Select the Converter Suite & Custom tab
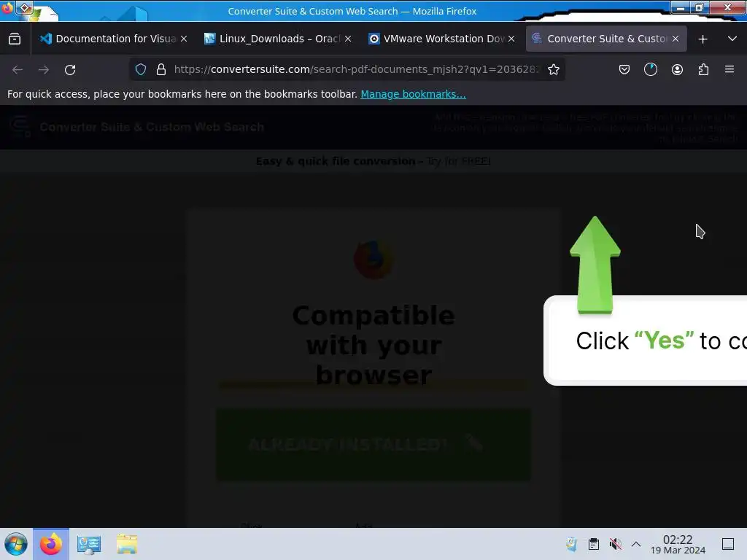Image resolution: width=747 pixels, height=560 pixels. point(606,39)
